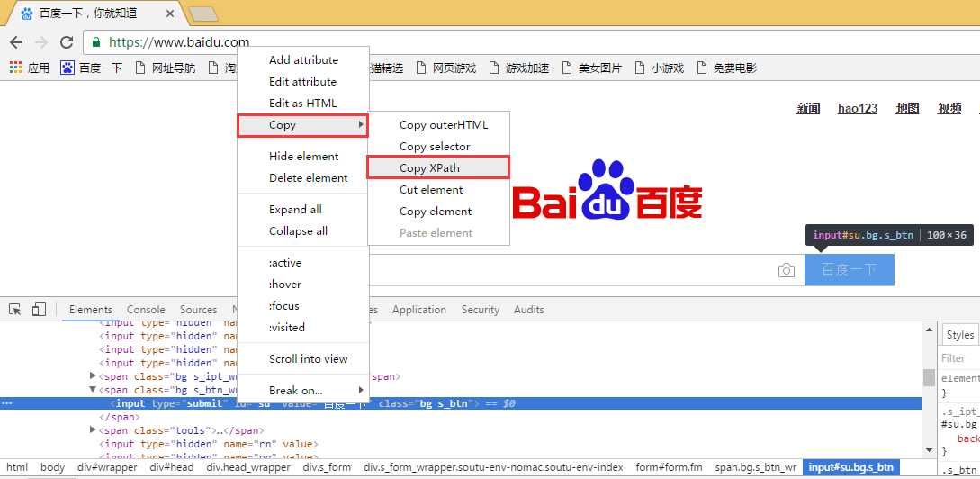Switch to the Console tab
This screenshot has width=980, height=479.
coord(146,310)
